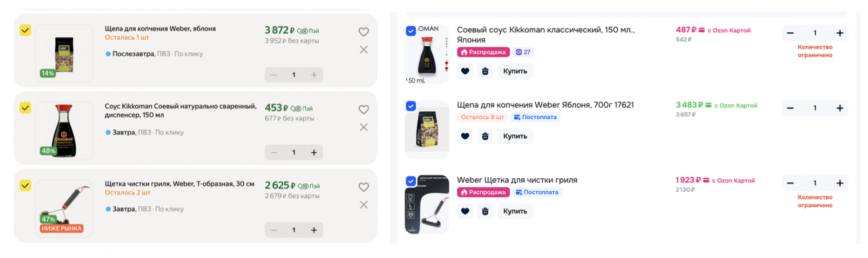Image resolution: width=868 pixels, height=258 pixels.
Task: Click Купить for Weber Щетка для чистки гриля
Action: click(515, 211)
